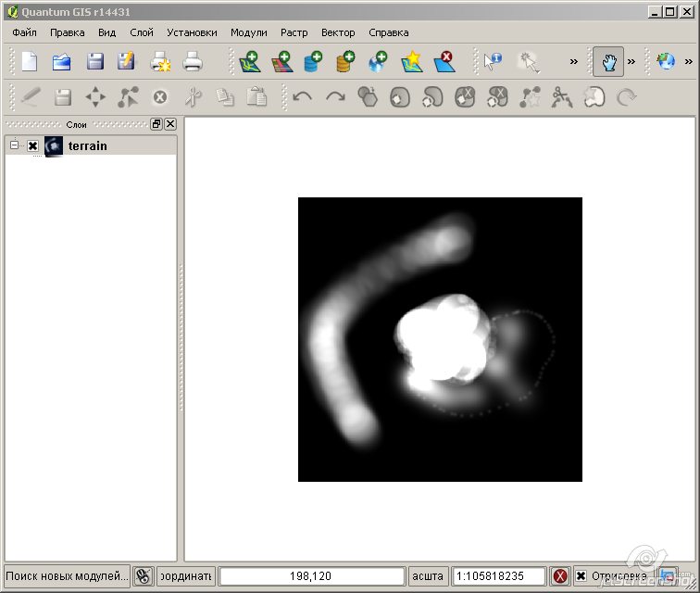Select Simplify feature tool icon
Image resolution: width=700 pixels, height=593 pixels.
pos(368,97)
